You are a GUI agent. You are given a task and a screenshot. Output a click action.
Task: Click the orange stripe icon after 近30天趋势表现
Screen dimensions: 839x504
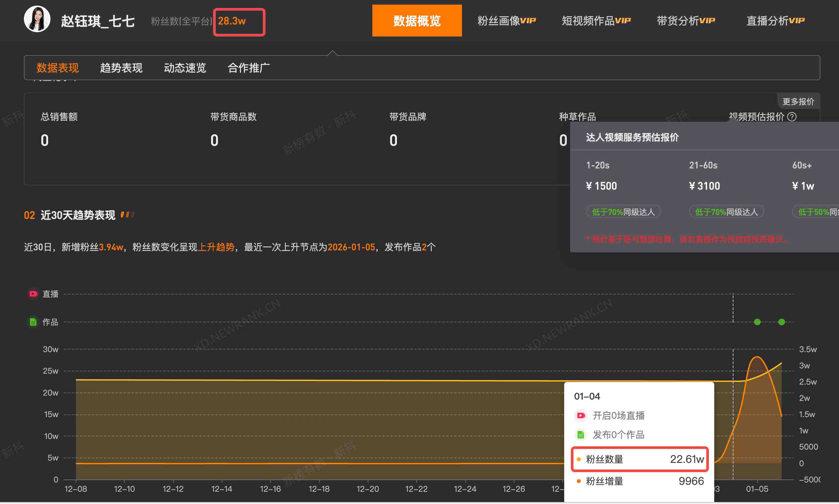tap(127, 215)
